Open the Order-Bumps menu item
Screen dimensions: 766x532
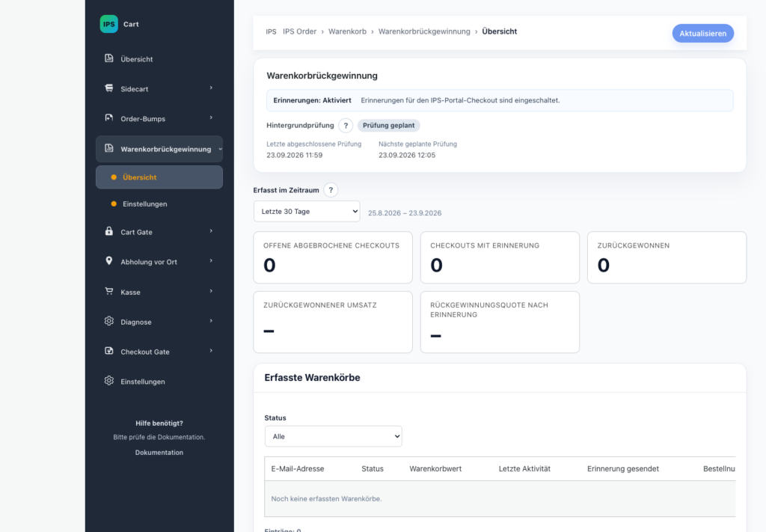pos(159,119)
